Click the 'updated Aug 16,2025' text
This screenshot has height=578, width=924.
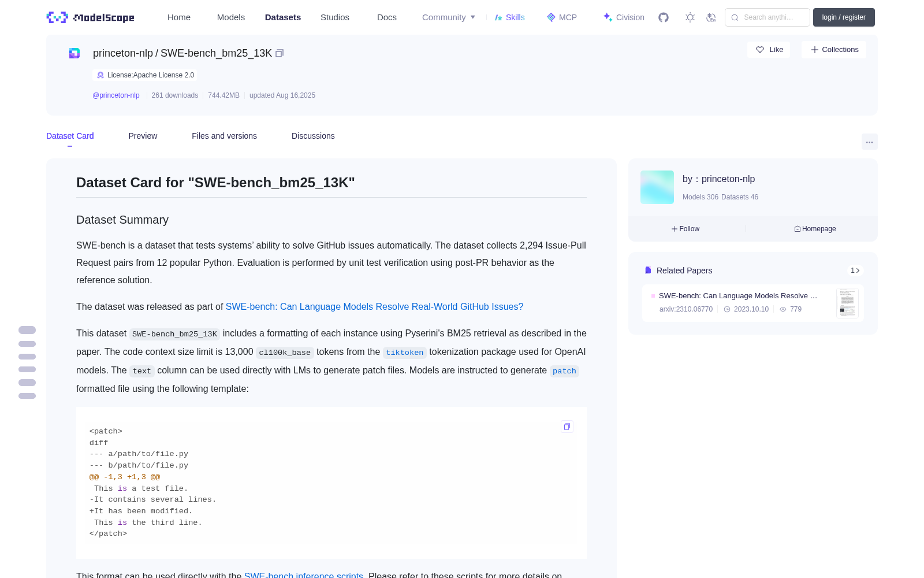282,95
